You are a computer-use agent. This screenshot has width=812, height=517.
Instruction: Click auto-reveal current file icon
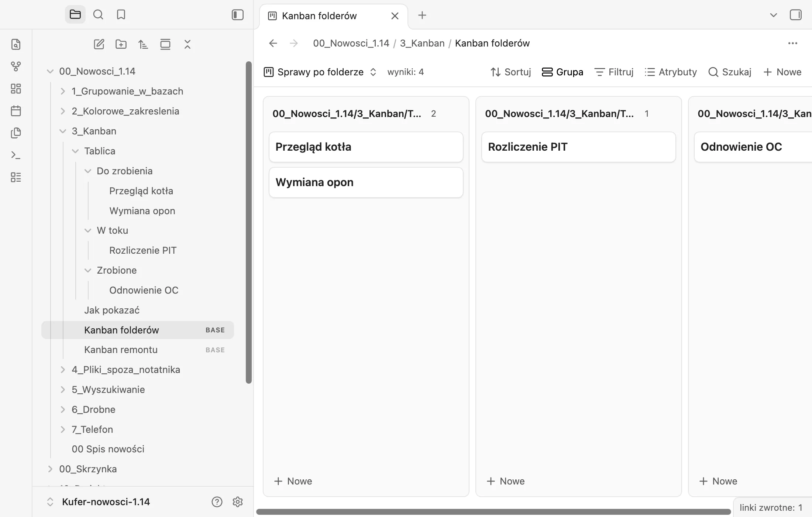[x=165, y=44]
